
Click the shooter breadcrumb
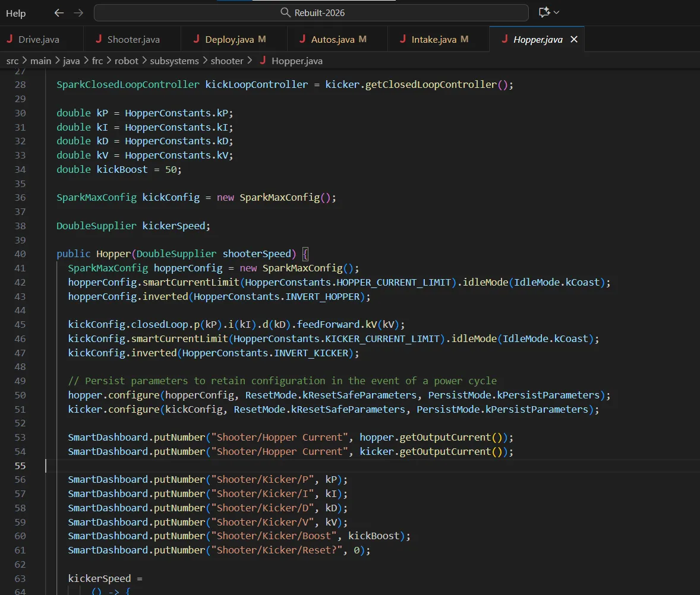(227, 61)
